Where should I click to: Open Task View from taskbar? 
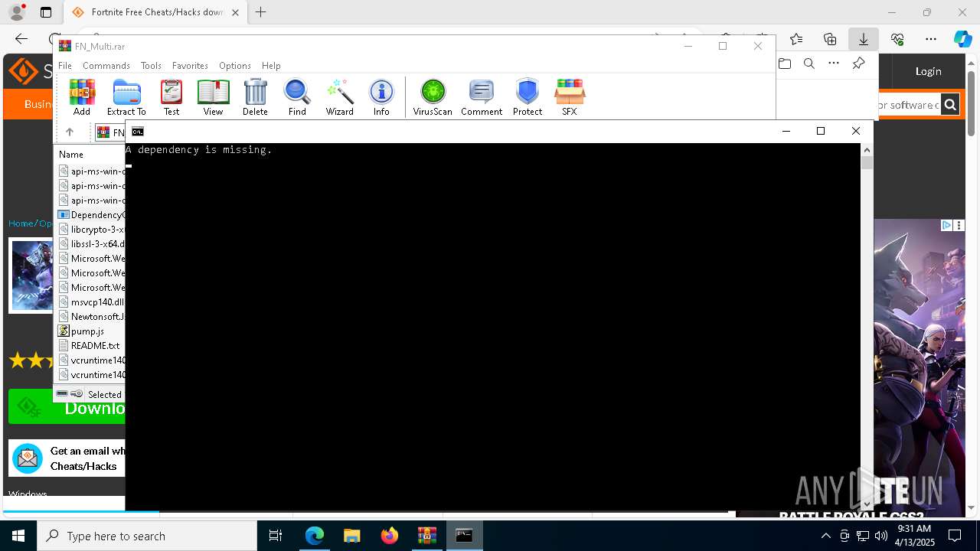pos(276,536)
